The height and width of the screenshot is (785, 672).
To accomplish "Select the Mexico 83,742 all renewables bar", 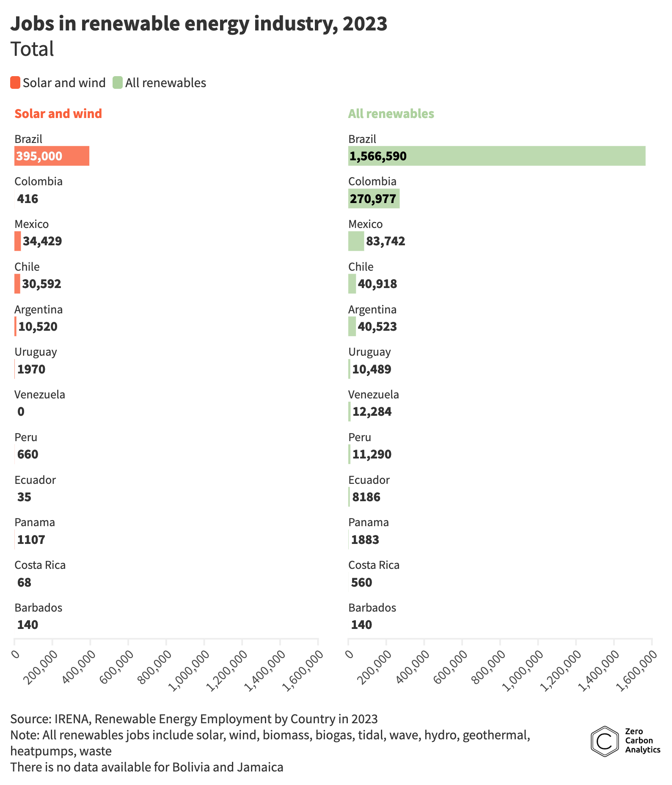I will (356, 241).
